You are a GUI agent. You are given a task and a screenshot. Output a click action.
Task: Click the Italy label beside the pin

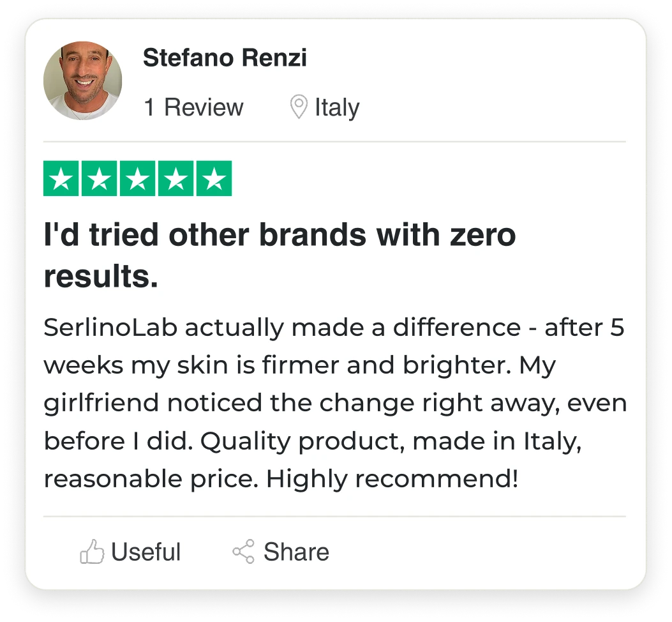click(337, 107)
